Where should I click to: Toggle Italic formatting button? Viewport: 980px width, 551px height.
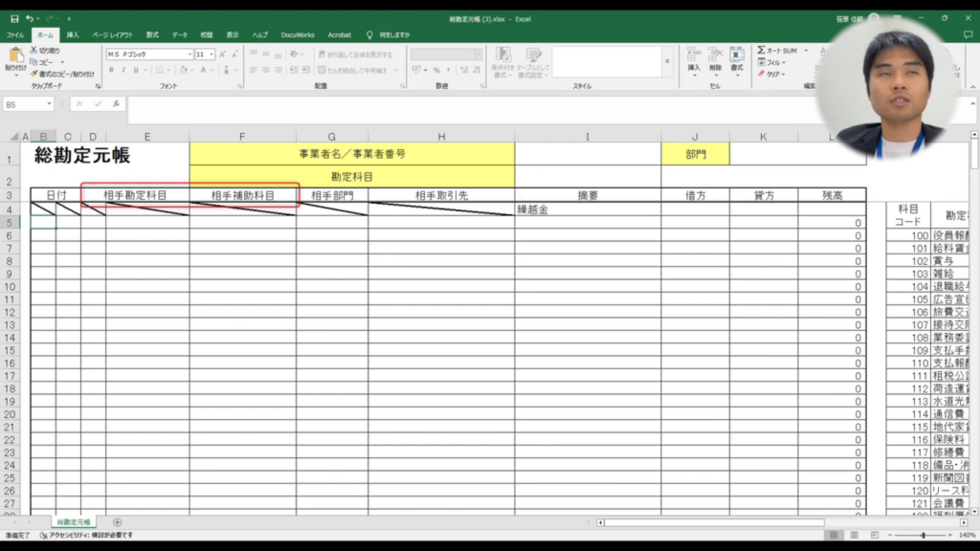pos(123,70)
